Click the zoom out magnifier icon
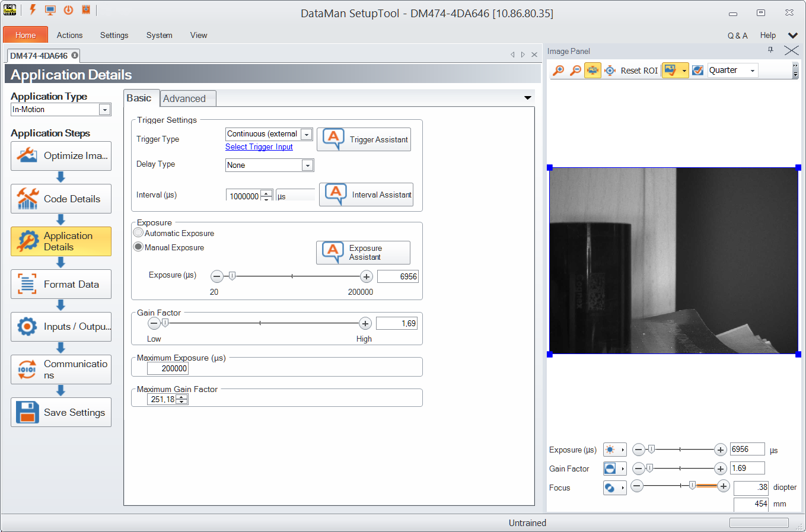The width and height of the screenshot is (806, 532). point(575,71)
